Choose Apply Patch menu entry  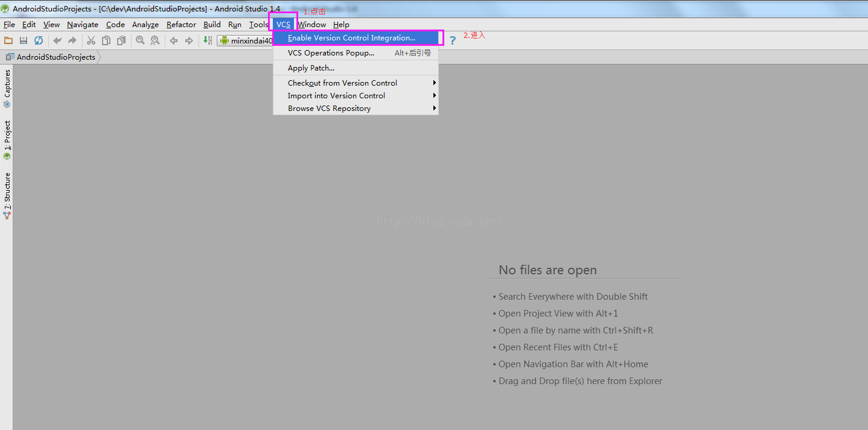pyautogui.click(x=356, y=68)
